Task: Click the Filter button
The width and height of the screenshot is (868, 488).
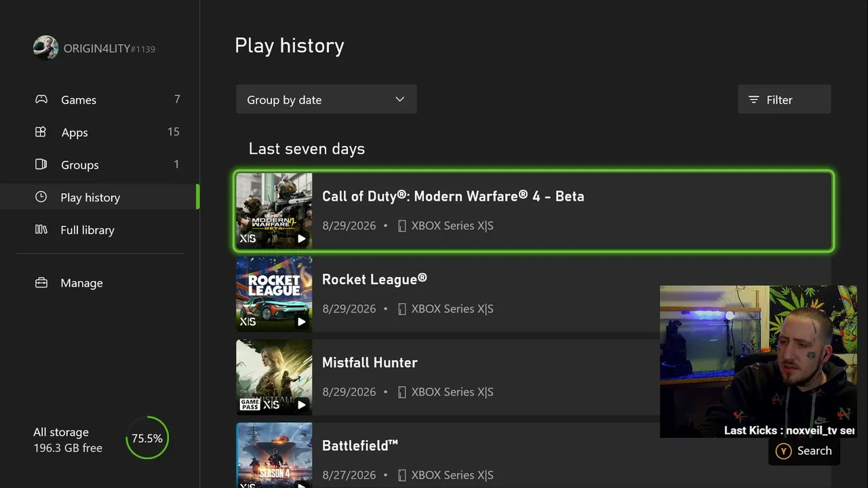Action: click(x=785, y=100)
